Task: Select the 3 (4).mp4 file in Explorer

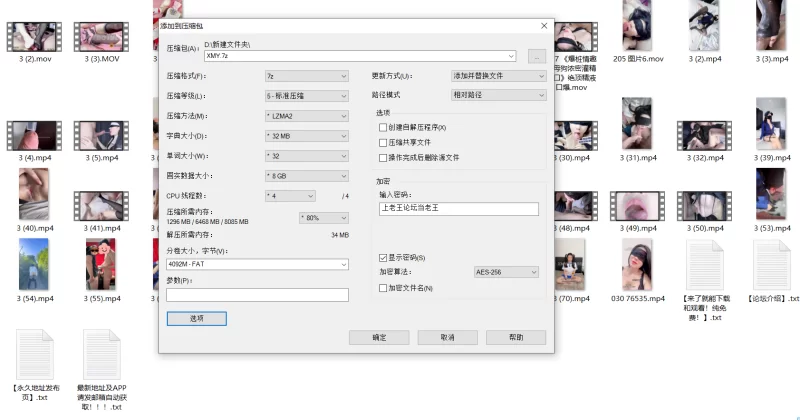Action: click(35, 136)
